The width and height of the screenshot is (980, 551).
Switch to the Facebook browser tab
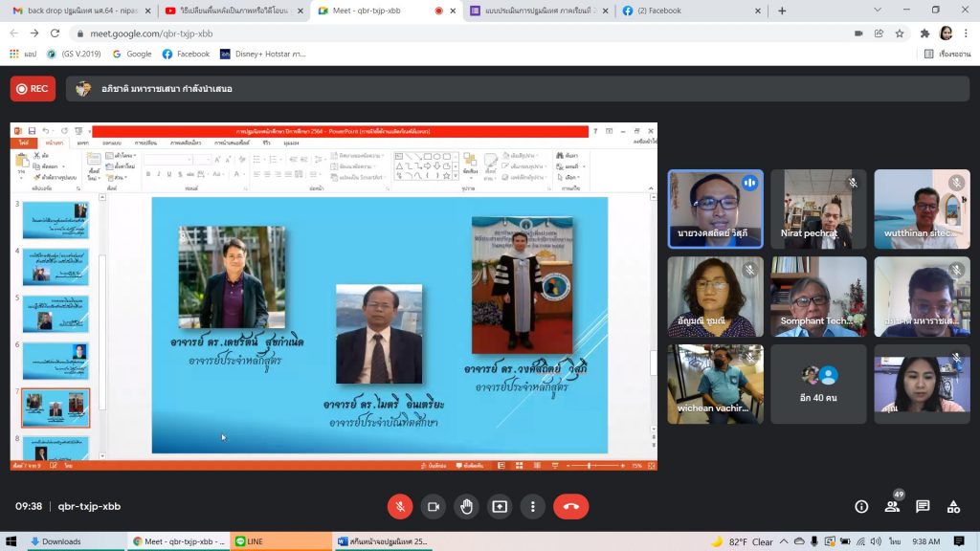pos(689,11)
